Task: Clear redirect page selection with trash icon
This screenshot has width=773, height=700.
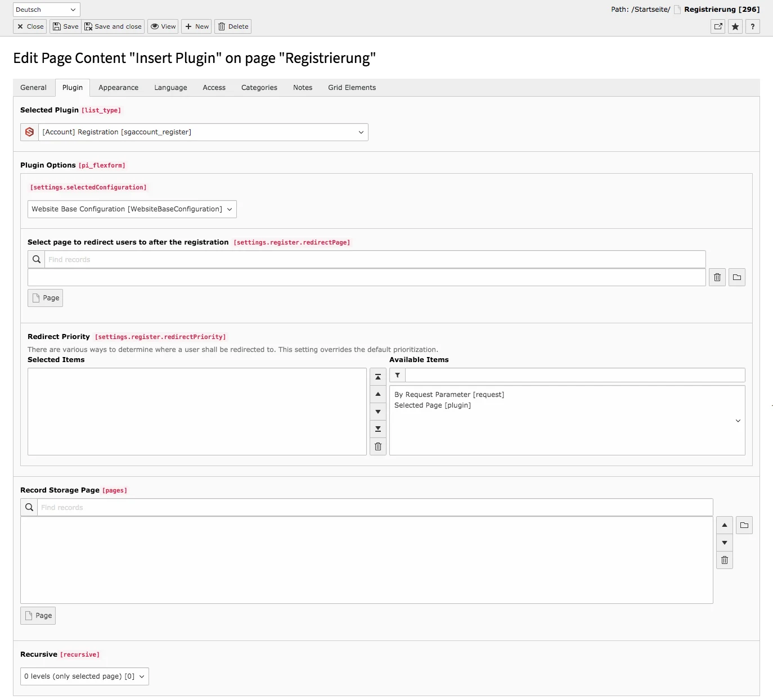Action: (717, 277)
